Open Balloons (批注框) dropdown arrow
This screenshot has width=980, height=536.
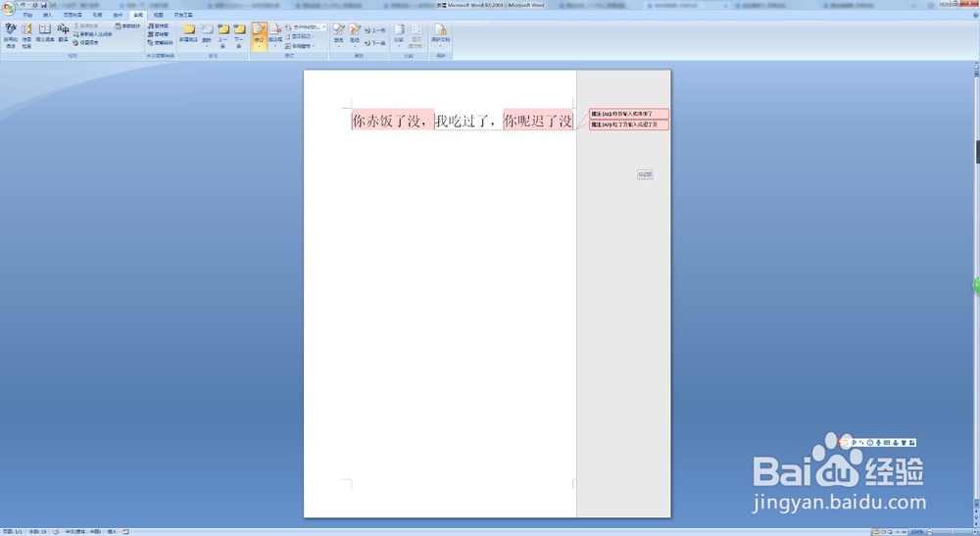click(x=275, y=46)
